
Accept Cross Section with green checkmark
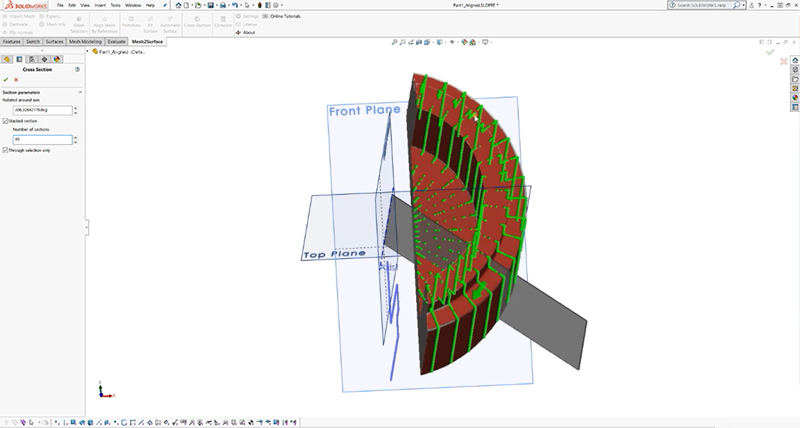(x=6, y=80)
